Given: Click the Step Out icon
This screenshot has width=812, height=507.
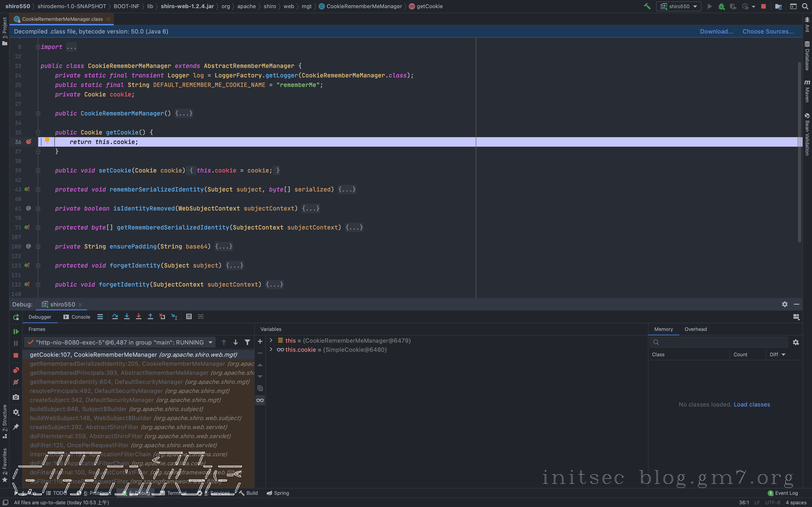Looking at the screenshot, I should point(150,317).
